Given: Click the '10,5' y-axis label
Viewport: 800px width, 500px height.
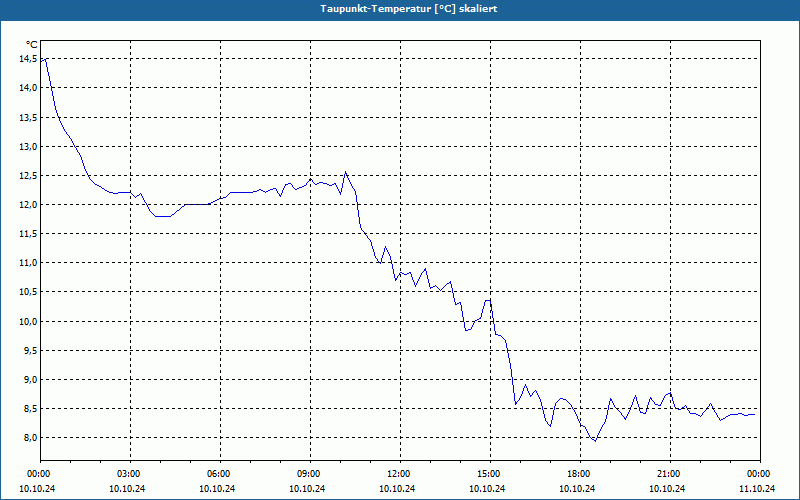Looking at the screenshot, I should pyautogui.click(x=28, y=292).
